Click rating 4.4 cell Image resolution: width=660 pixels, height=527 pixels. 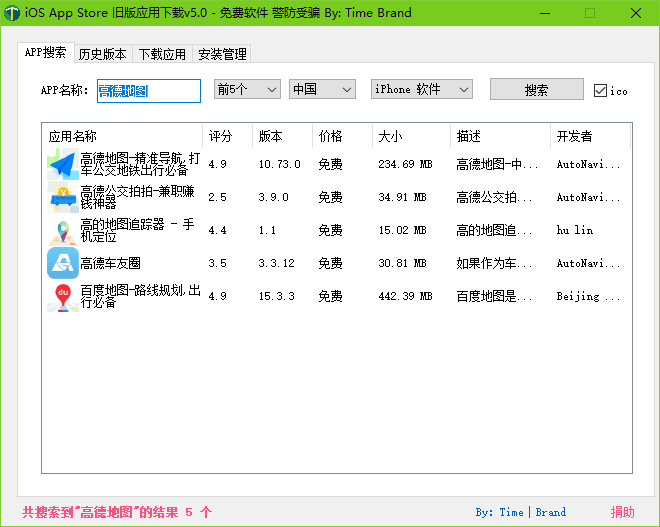(x=218, y=230)
